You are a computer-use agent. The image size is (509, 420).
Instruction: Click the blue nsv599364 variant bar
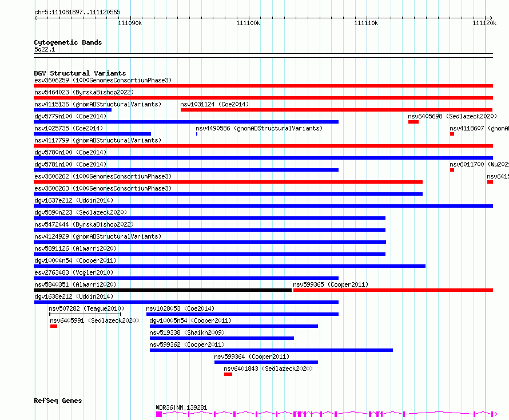click(x=266, y=362)
